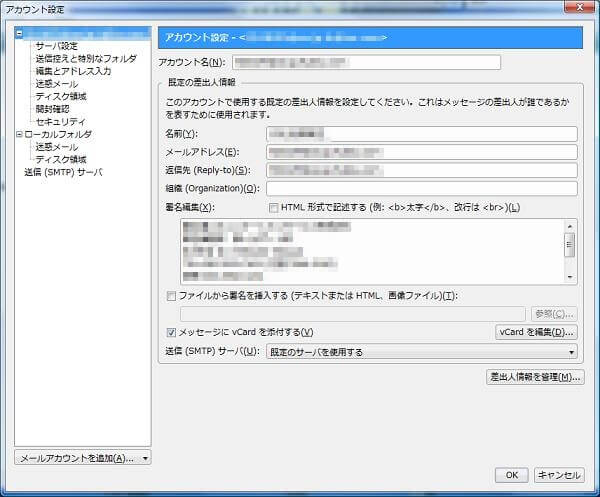
Task: Click the signature box scrollbar thumb
Action: pos(570,244)
